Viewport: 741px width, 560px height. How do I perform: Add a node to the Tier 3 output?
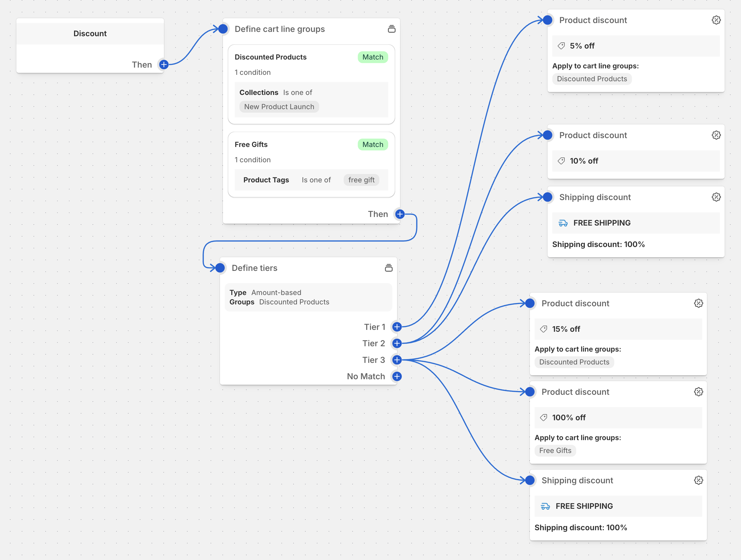(397, 360)
